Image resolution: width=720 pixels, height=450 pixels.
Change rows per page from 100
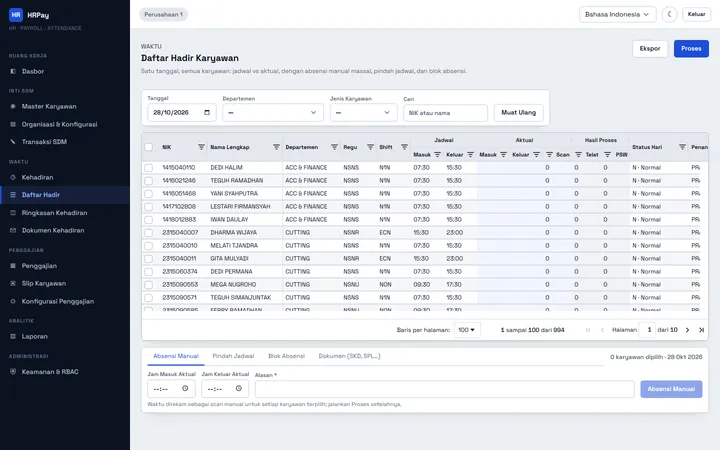[x=467, y=330]
